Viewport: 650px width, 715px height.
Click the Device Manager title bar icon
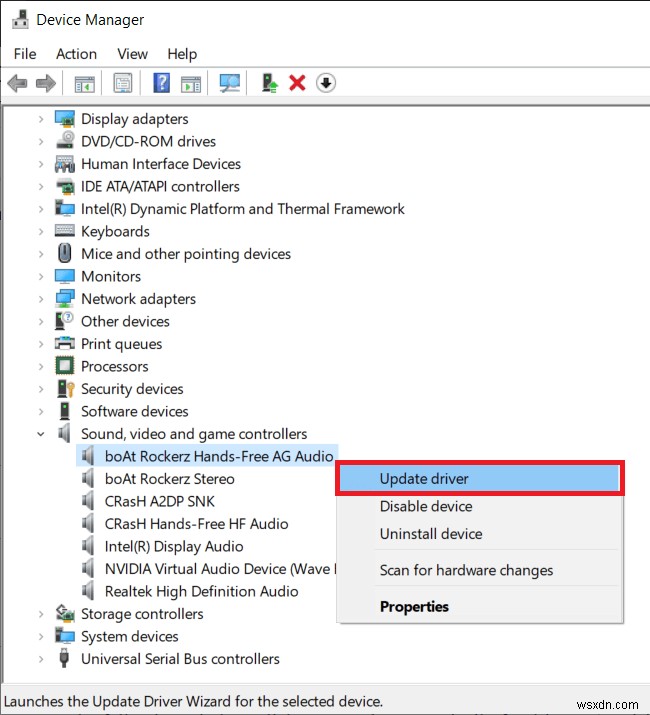tap(20, 19)
